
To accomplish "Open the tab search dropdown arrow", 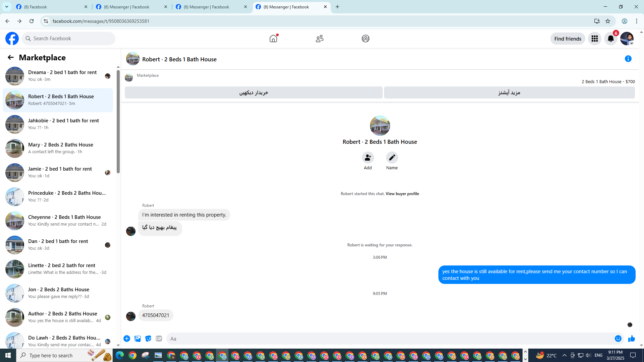I will tap(7, 7).
